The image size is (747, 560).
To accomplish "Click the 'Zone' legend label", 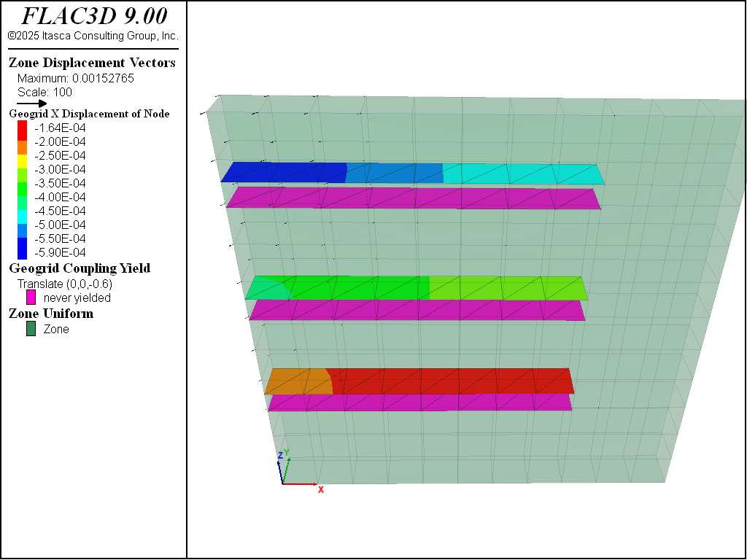I will tap(56, 329).
